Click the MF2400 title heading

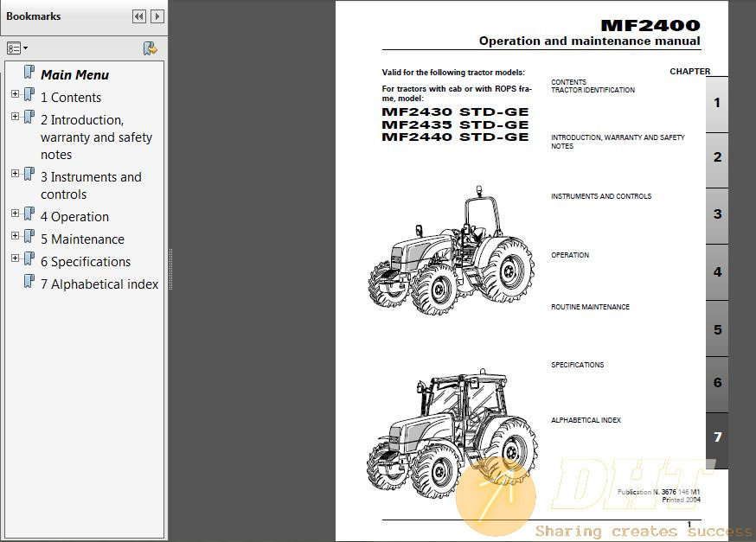[650, 26]
